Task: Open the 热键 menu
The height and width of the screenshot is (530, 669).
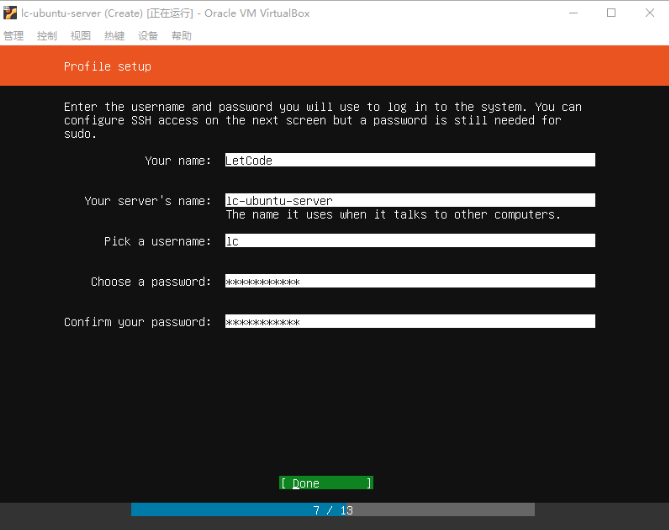Action: click(114, 36)
